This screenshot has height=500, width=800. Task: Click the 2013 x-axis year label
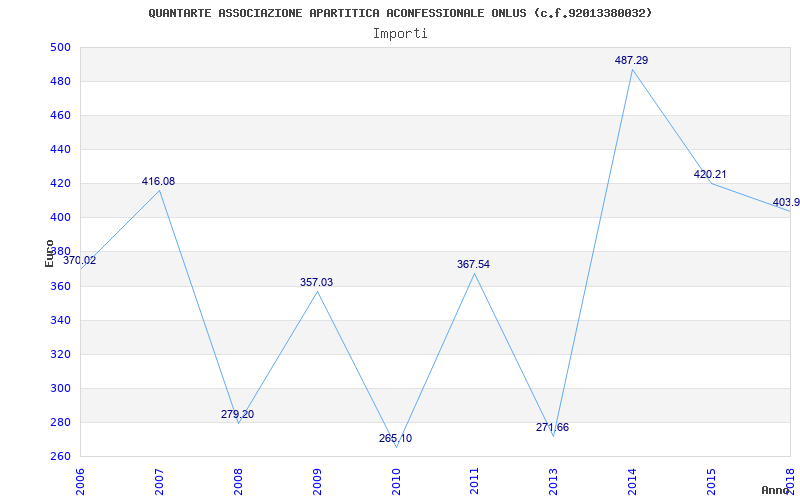(554, 482)
